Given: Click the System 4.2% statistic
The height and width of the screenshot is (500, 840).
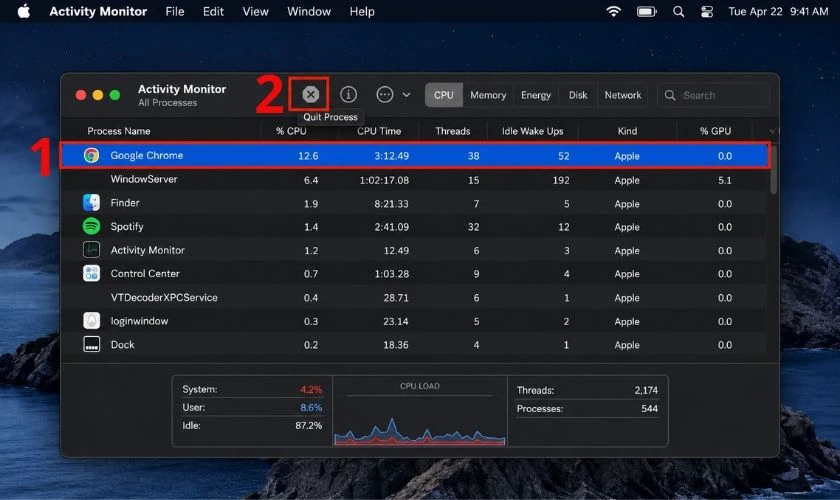Looking at the screenshot, I should pyautogui.click(x=252, y=389).
